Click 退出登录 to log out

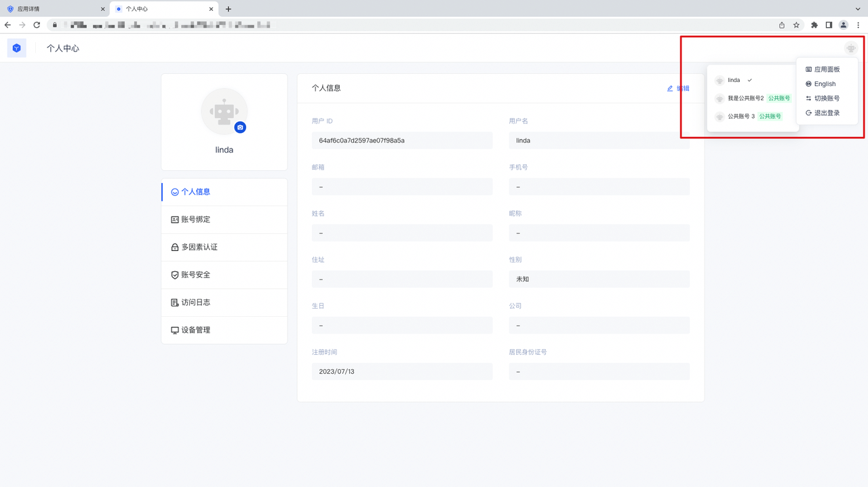coord(826,113)
